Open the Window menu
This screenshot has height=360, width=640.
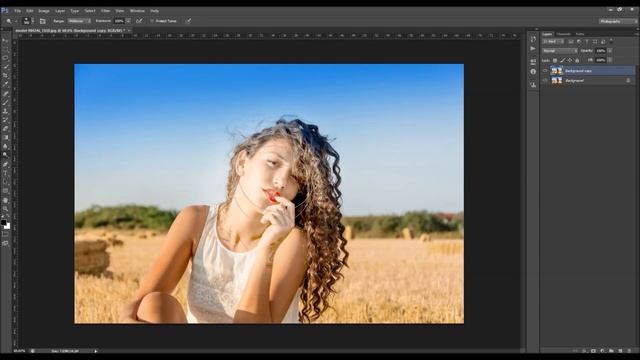click(x=137, y=11)
